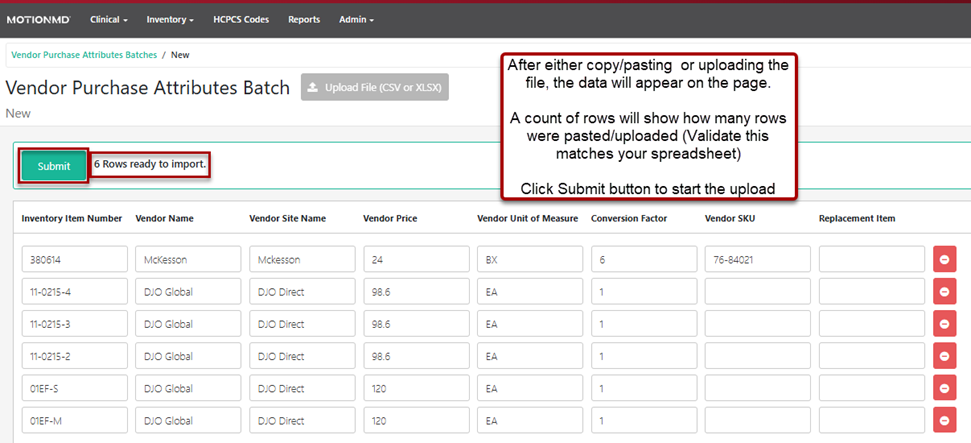Click the Vendor Site Name column header
971x443 pixels.
[287, 219]
